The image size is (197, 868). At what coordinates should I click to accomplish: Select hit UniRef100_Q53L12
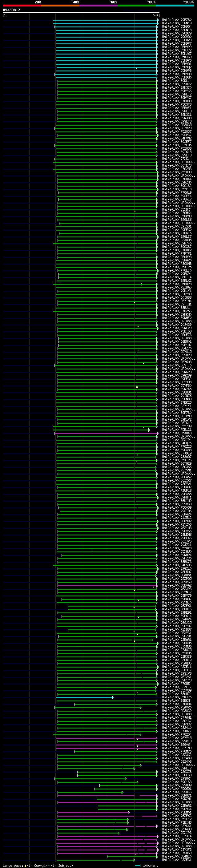pos(177,819)
